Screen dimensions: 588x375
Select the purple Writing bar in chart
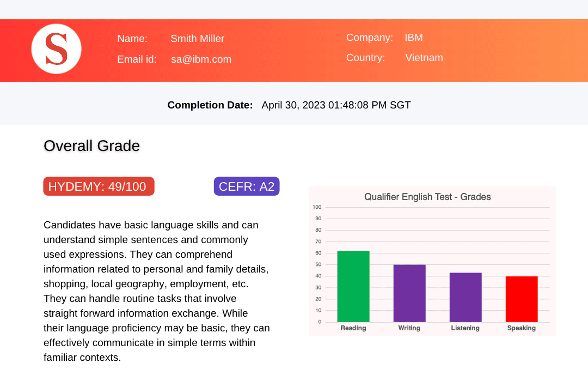point(409,293)
